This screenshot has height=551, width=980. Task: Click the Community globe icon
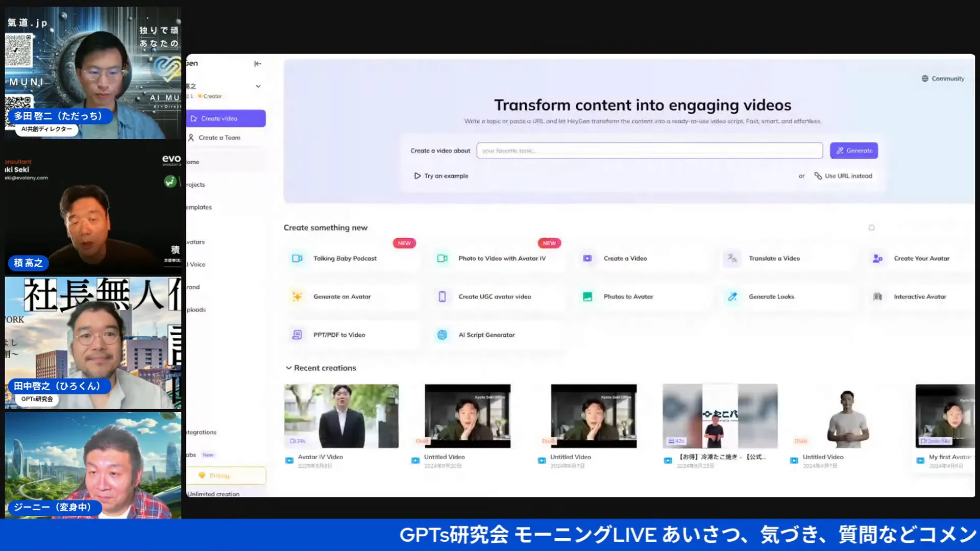tap(925, 79)
